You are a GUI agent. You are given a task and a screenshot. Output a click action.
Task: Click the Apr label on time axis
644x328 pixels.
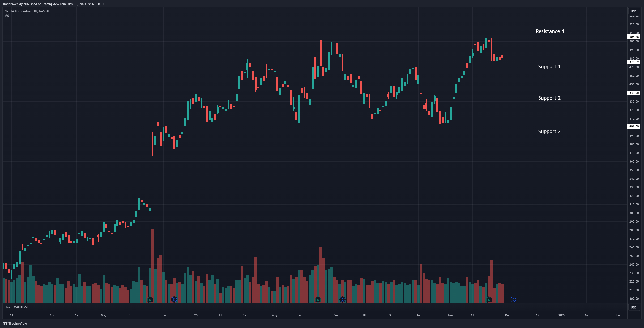tap(52, 315)
